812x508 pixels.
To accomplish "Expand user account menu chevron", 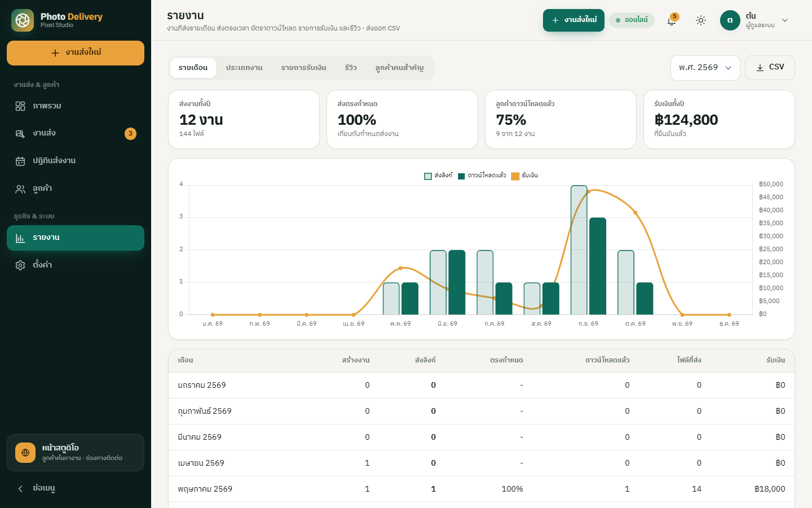I will [785, 20].
